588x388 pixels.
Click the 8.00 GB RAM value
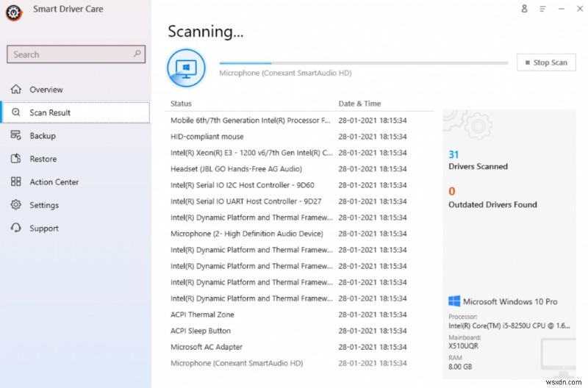click(460, 366)
